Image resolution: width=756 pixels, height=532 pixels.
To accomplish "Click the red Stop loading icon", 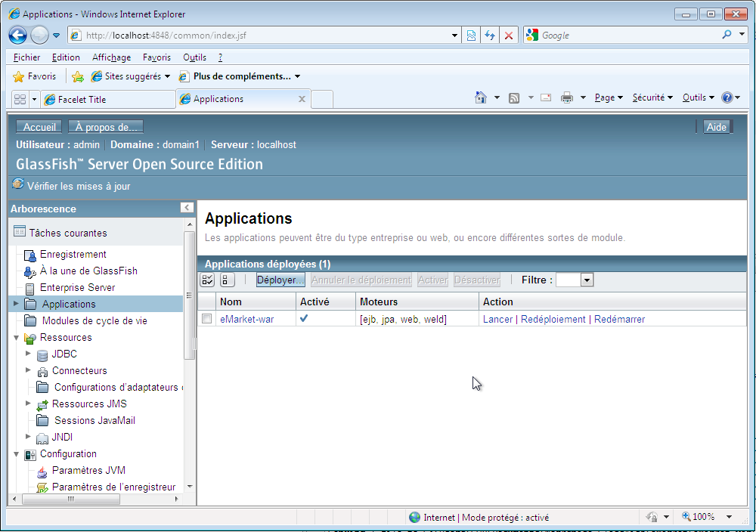I will (x=509, y=36).
